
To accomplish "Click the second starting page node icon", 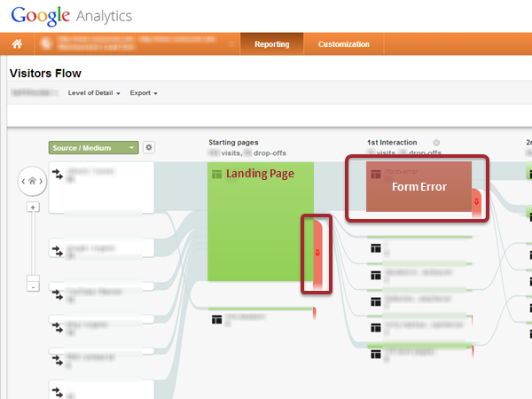I will pos(217,319).
